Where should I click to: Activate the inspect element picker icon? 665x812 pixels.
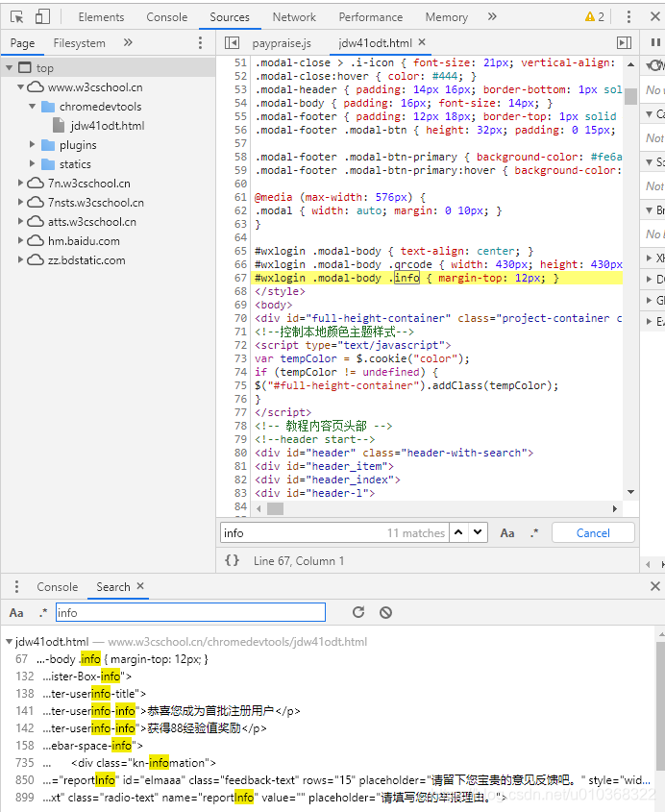[16, 17]
